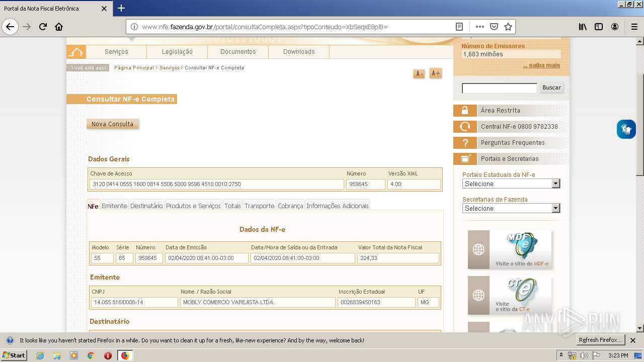Open page actions three-dot menu
This screenshot has width=644, height=362.
[x=480, y=27]
